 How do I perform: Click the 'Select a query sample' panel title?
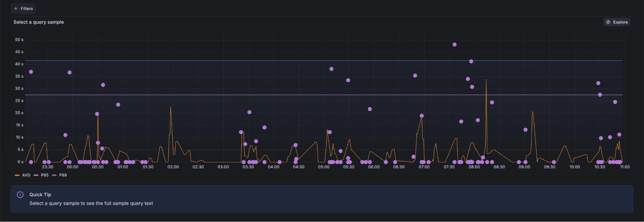point(39,22)
